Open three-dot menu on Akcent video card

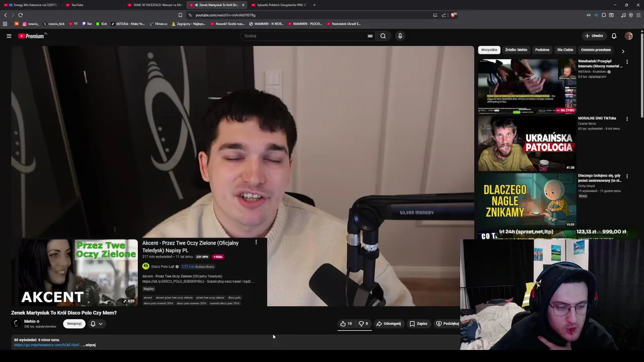click(256, 242)
